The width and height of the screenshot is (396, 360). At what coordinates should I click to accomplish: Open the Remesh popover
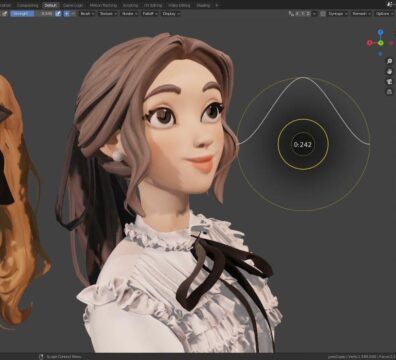[361, 14]
